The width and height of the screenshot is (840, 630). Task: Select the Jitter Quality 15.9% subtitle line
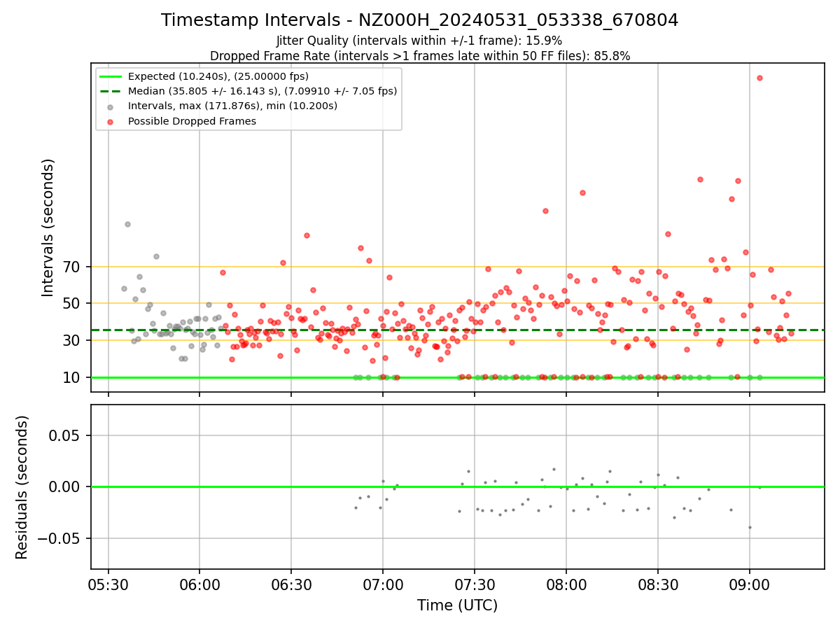tap(419, 41)
